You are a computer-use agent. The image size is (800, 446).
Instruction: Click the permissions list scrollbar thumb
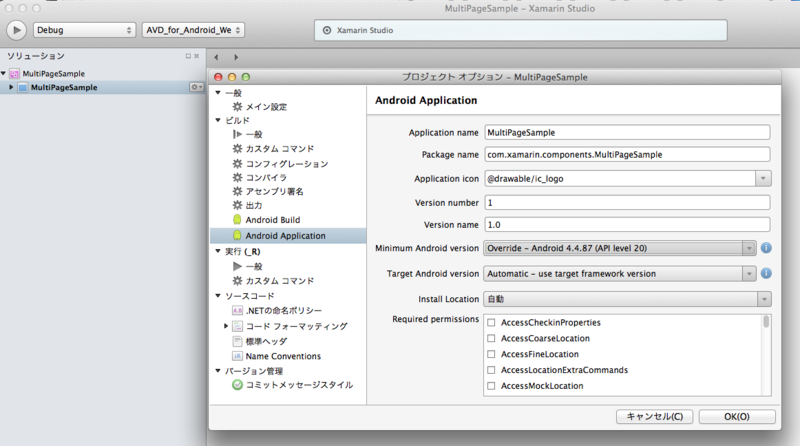(x=766, y=322)
